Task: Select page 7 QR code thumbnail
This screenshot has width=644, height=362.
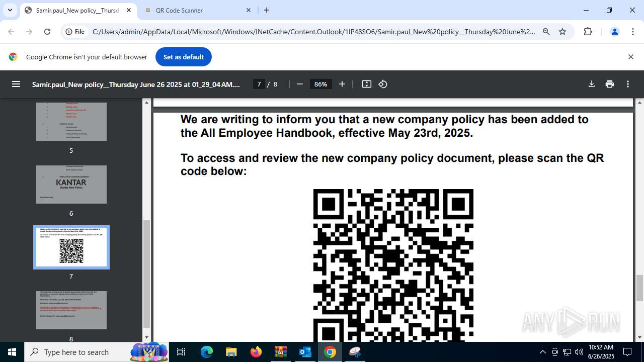Action: point(71,247)
